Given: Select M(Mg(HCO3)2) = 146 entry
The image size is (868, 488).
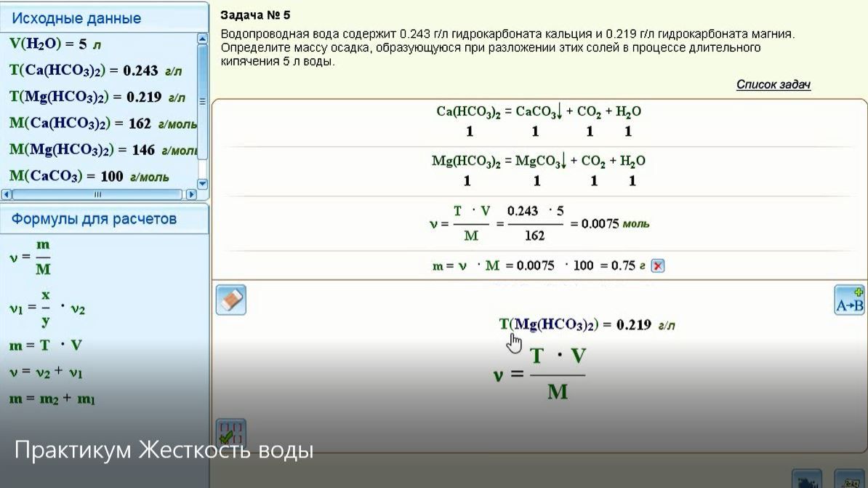Looking at the screenshot, I should point(103,150).
